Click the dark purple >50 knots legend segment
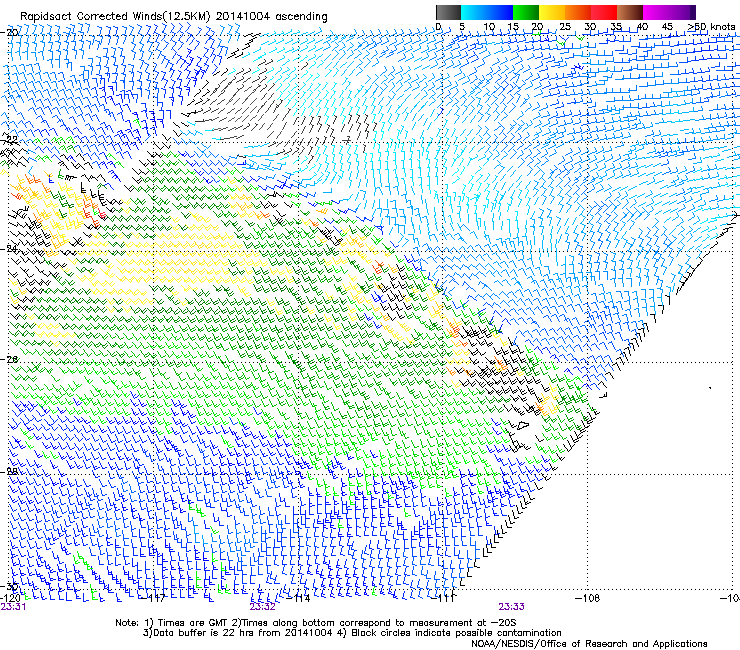This screenshot has height=650, width=740. [x=692, y=12]
